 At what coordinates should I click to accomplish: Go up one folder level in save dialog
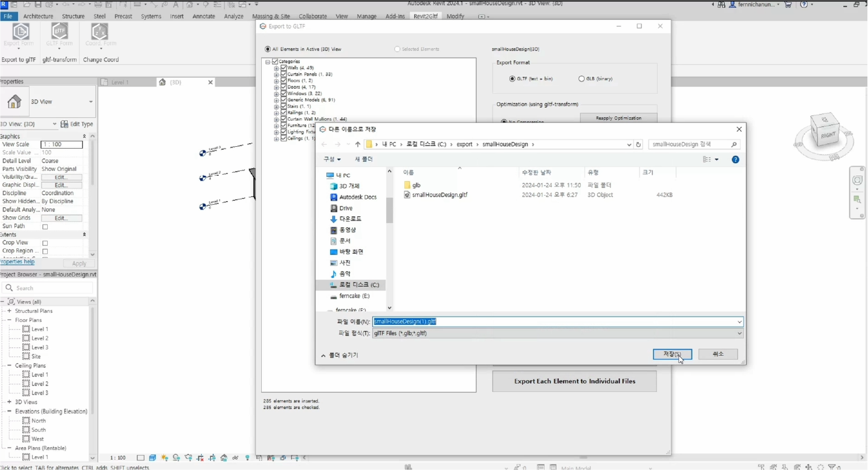(357, 144)
